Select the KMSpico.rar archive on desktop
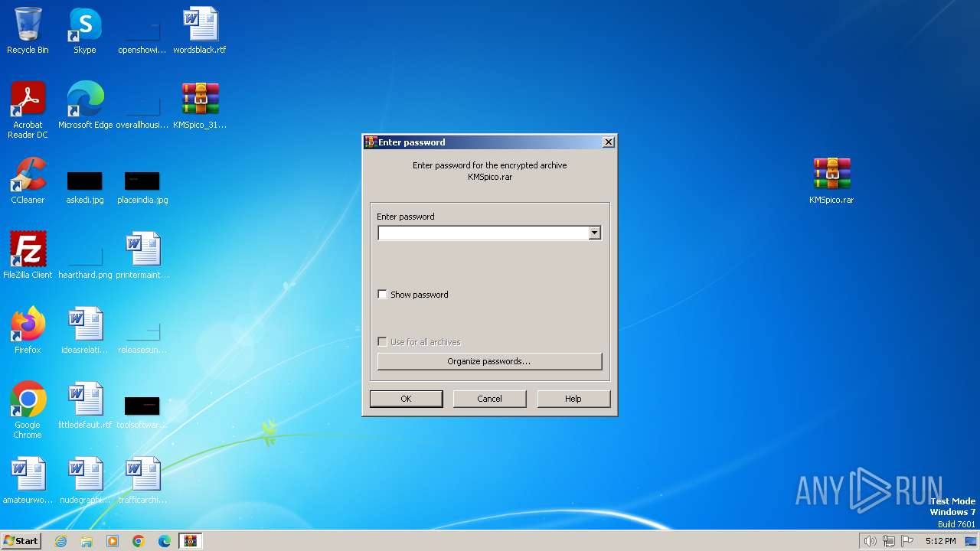Viewport: 980px width, 551px height. pyautogui.click(x=831, y=181)
